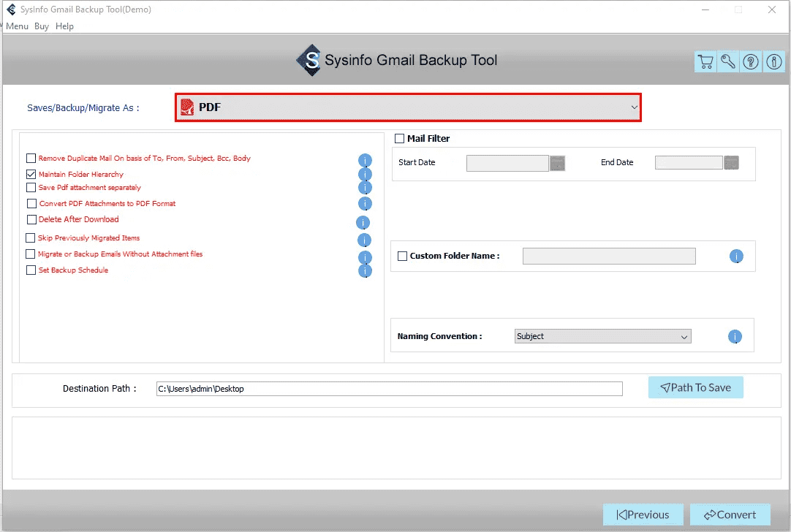
Task: Open the Help menu
Action: click(64, 26)
